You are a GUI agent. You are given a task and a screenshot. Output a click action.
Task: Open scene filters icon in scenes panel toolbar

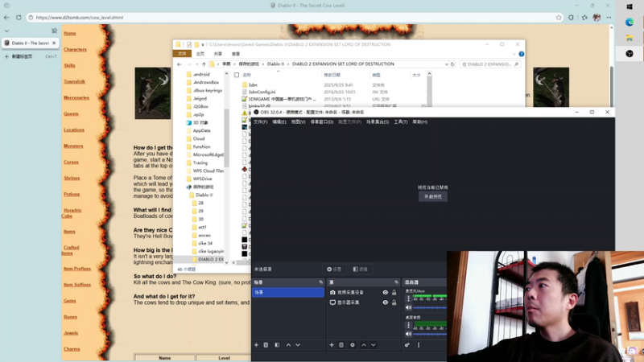(277, 345)
